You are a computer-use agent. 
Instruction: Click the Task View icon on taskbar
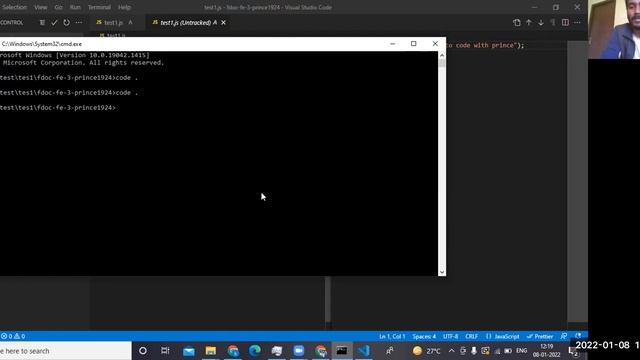[165, 351]
